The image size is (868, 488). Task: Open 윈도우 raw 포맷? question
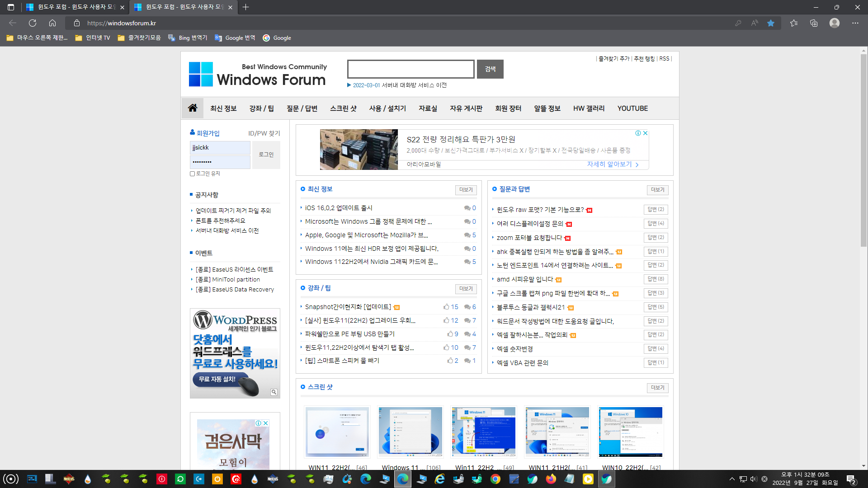click(x=540, y=210)
